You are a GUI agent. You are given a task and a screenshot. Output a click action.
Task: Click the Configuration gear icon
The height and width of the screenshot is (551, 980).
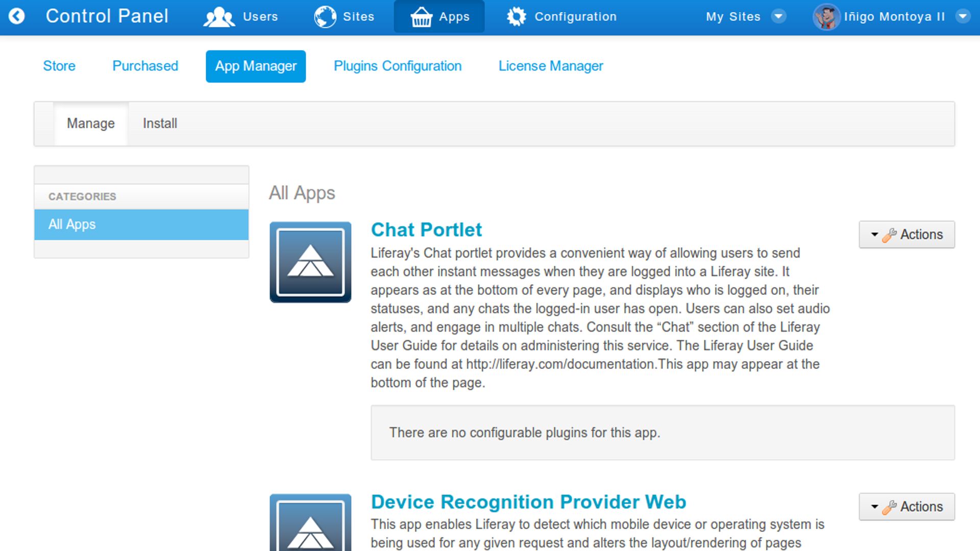[x=517, y=17]
